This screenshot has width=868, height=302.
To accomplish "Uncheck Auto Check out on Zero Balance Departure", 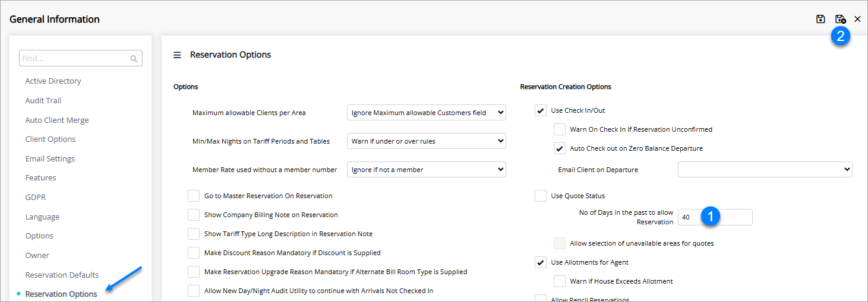I will click(x=560, y=148).
